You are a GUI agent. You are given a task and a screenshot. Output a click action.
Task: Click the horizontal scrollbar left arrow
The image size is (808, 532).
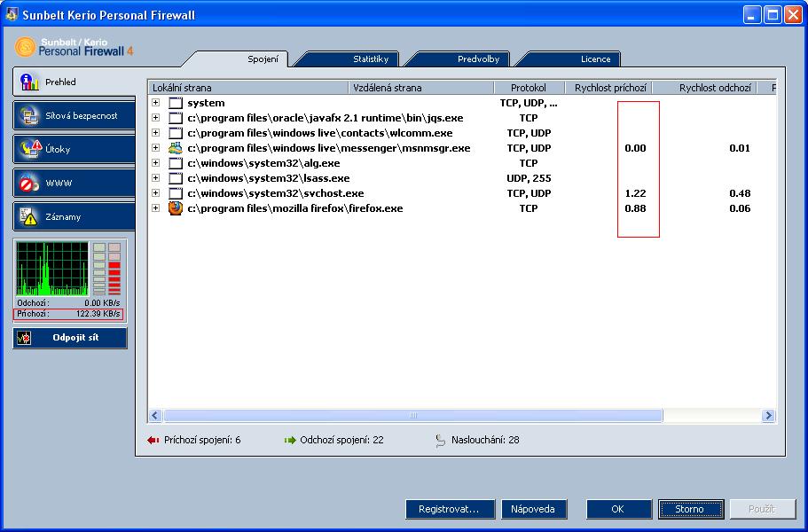tap(155, 415)
